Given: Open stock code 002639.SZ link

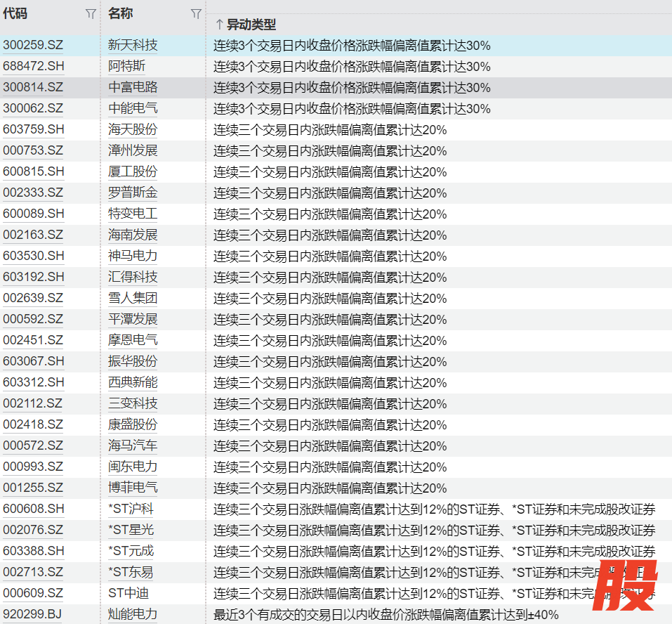Looking at the screenshot, I should pyautogui.click(x=33, y=299).
